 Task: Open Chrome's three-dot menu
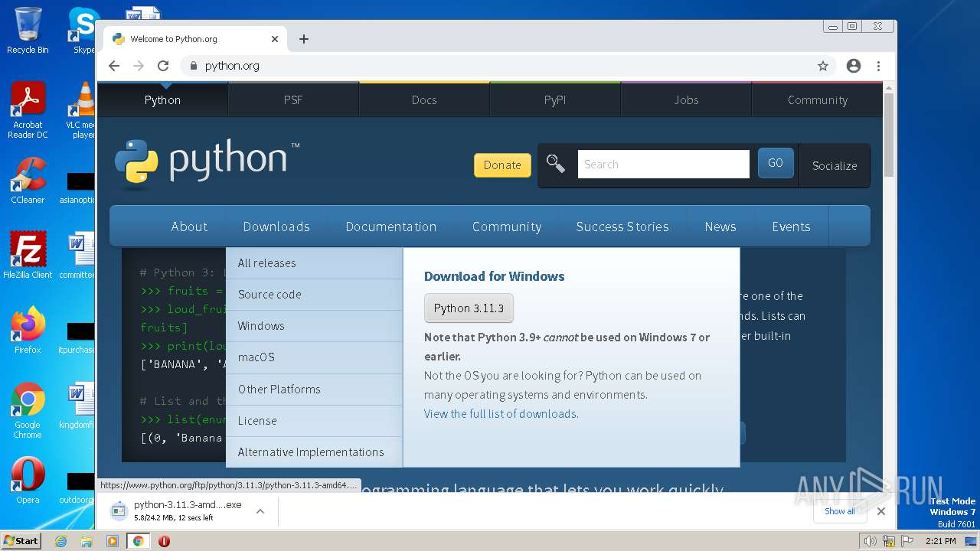(879, 66)
